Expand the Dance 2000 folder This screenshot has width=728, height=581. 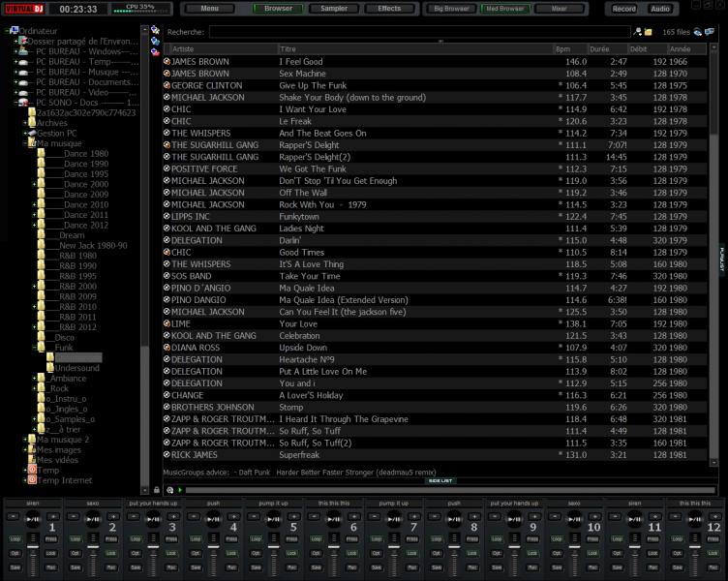pos(35,184)
